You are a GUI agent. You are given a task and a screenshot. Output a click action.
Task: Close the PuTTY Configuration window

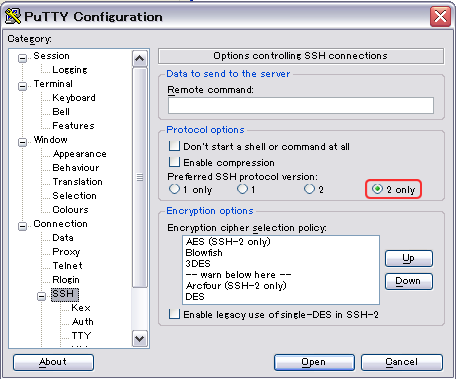[x=440, y=16]
